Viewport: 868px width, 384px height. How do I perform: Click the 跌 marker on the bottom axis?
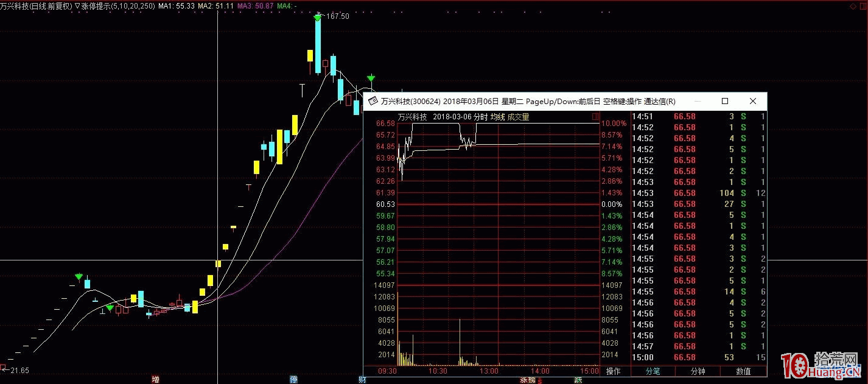click(x=578, y=380)
